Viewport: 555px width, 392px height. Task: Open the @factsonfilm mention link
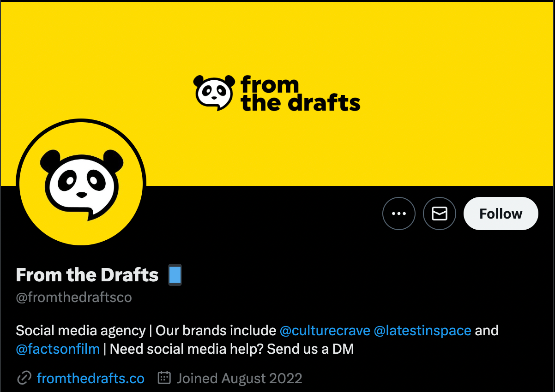pyautogui.click(x=58, y=349)
